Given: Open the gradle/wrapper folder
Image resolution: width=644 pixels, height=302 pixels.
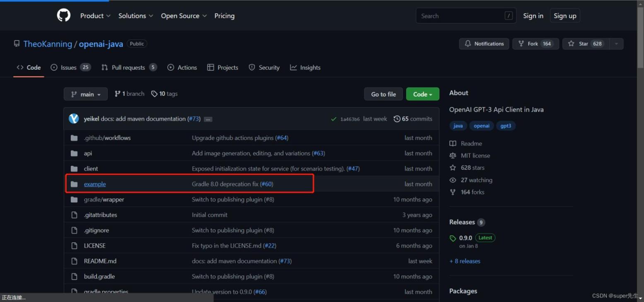Looking at the screenshot, I should pyautogui.click(x=104, y=199).
